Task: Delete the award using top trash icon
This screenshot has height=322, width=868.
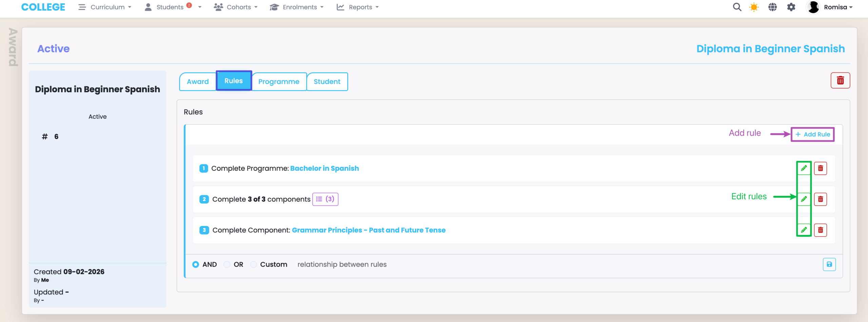Action: tap(840, 80)
